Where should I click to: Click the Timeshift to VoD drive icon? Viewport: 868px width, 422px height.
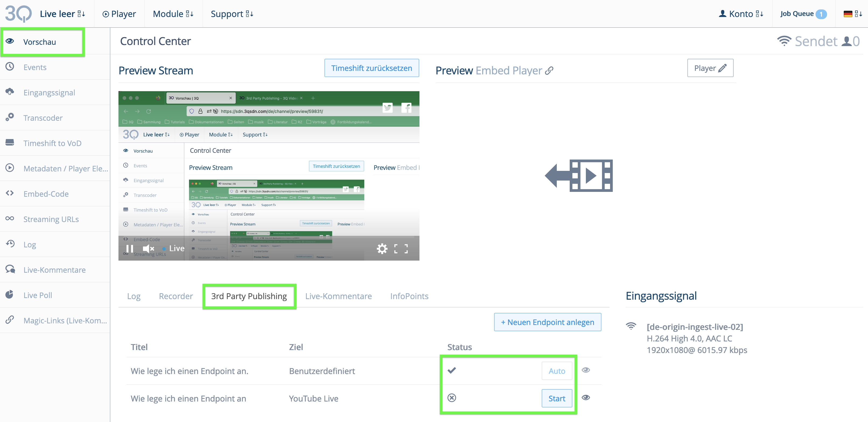(10, 142)
